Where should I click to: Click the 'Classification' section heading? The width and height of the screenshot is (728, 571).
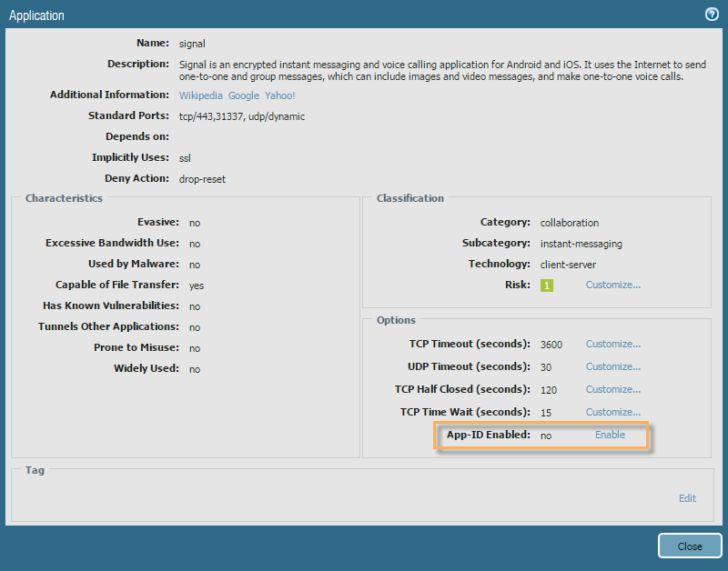(410, 198)
